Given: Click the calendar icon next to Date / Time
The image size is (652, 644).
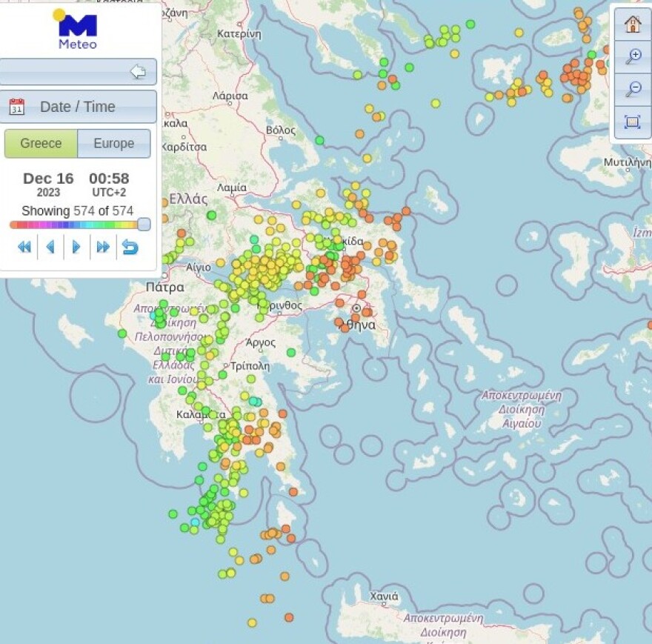Looking at the screenshot, I should tap(18, 106).
